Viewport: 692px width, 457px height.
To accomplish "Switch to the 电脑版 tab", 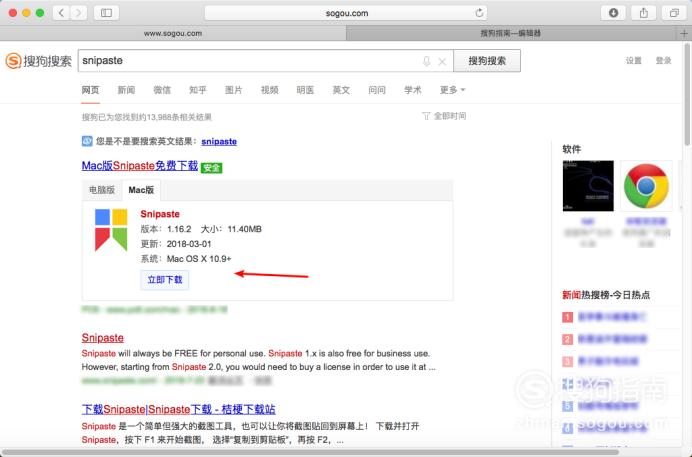I will pos(102,190).
